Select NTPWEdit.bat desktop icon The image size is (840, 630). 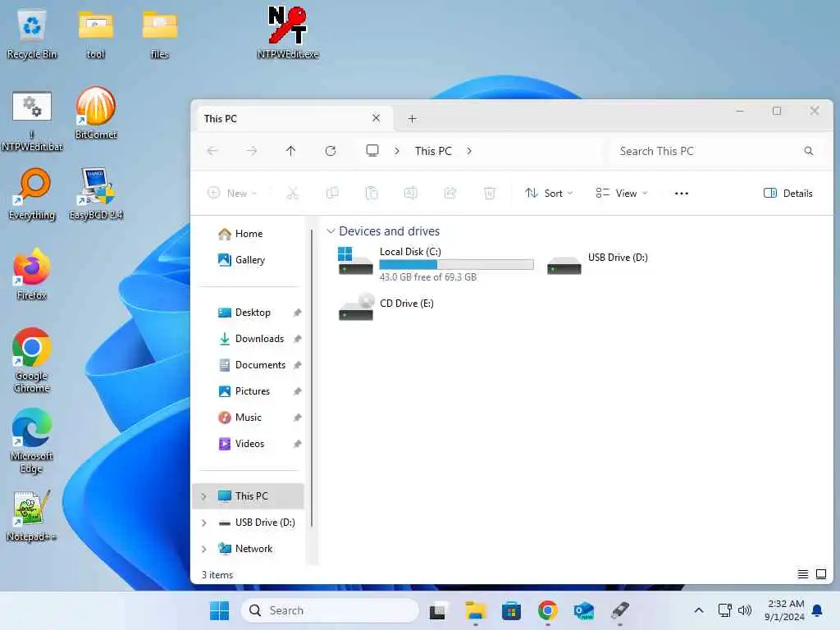(x=32, y=121)
